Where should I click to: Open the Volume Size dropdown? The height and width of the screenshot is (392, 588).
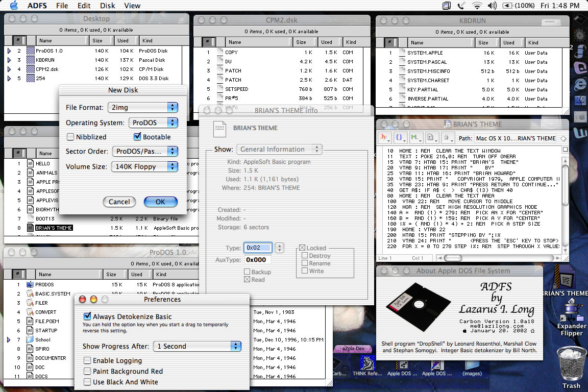pyautogui.click(x=145, y=166)
